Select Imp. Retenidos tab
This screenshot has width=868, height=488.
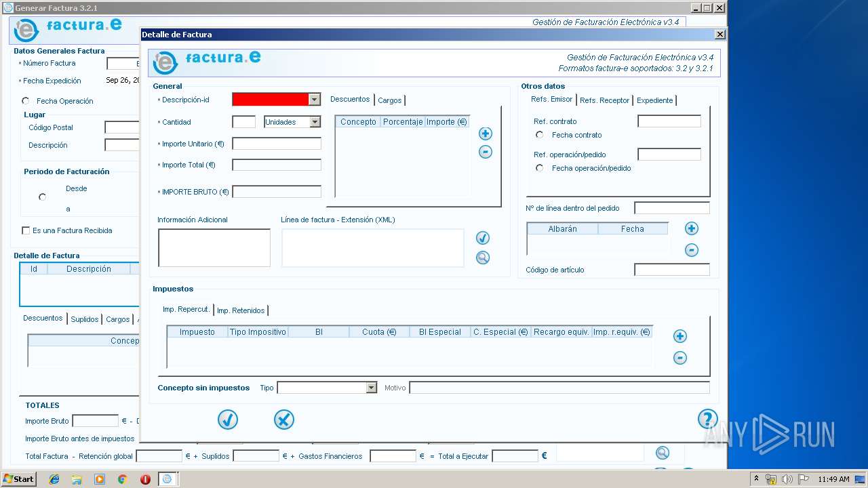click(x=241, y=310)
